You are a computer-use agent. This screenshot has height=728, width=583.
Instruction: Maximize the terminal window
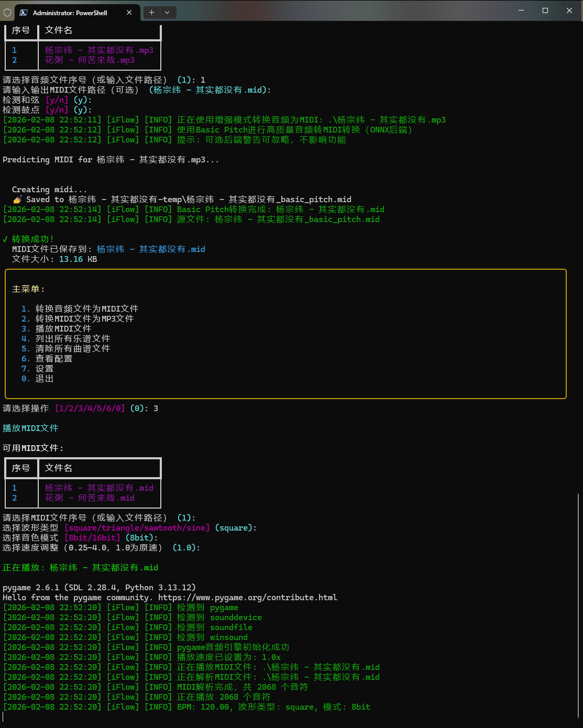[x=545, y=10]
